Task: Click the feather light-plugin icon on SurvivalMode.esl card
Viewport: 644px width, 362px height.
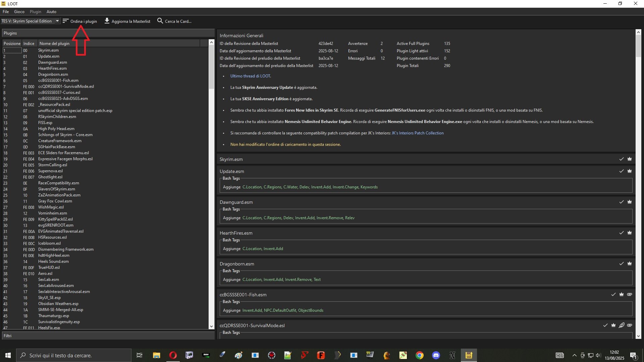Action: pos(622,325)
